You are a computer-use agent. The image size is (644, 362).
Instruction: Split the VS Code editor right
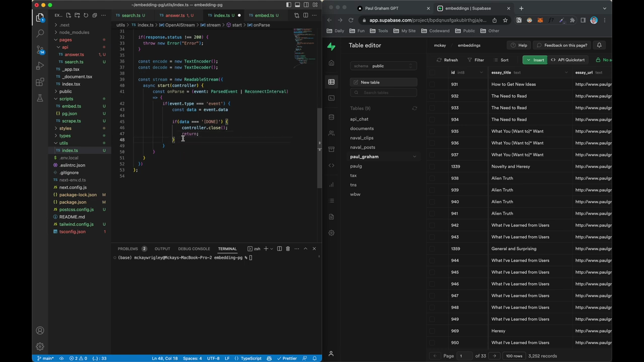pos(305,16)
